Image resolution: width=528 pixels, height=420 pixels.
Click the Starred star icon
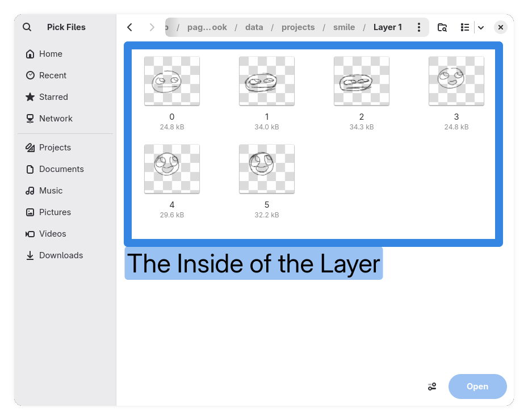click(30, 97)
